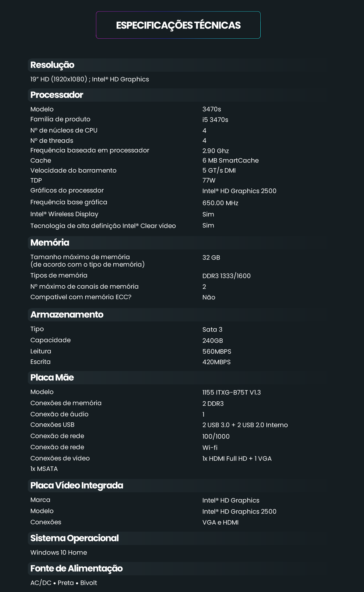Click the Processador section heading
This screenshot has height=592, width=364.
coord(57,95)
